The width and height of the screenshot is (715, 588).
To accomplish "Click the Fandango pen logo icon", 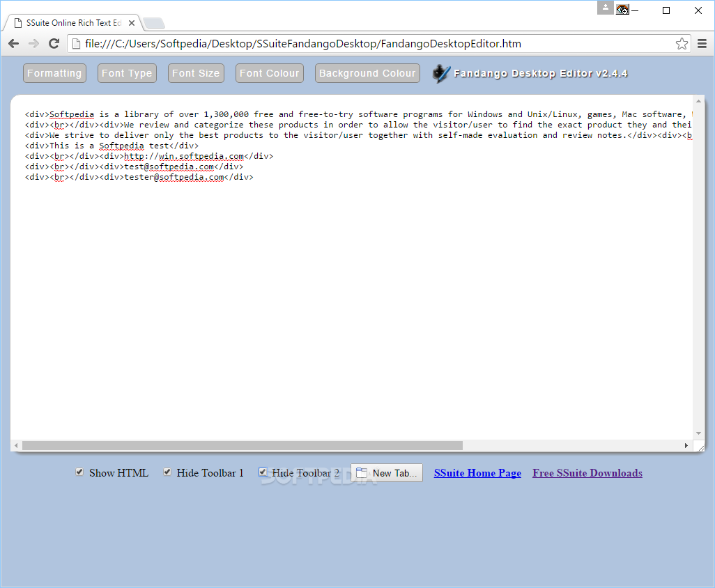I will pyautogui.click(x=441, y=73).
